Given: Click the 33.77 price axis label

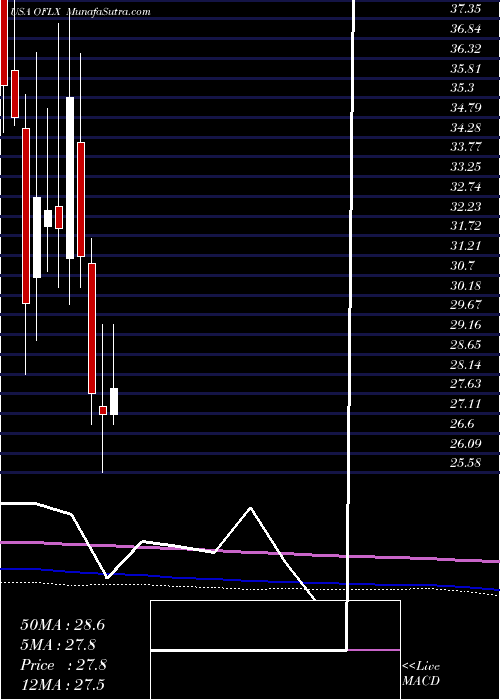Looking at the screenshot, I should coord(466,147).
